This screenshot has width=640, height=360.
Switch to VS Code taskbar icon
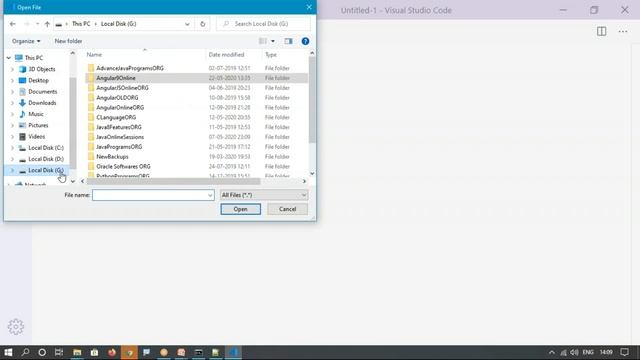(233, 352)
